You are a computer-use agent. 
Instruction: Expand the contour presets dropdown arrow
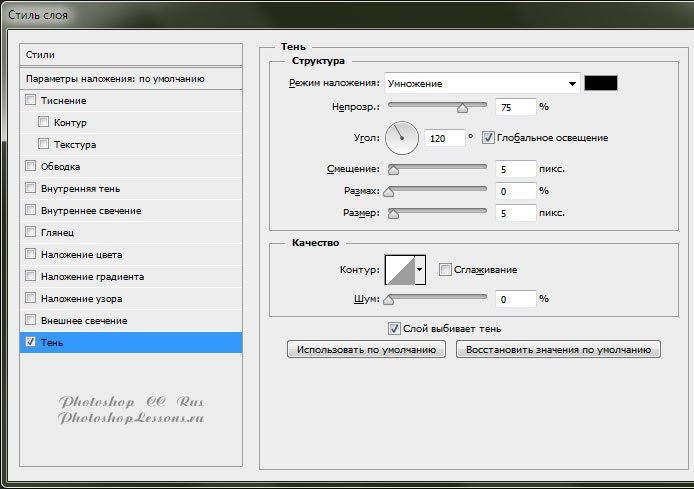click(420, 269)
